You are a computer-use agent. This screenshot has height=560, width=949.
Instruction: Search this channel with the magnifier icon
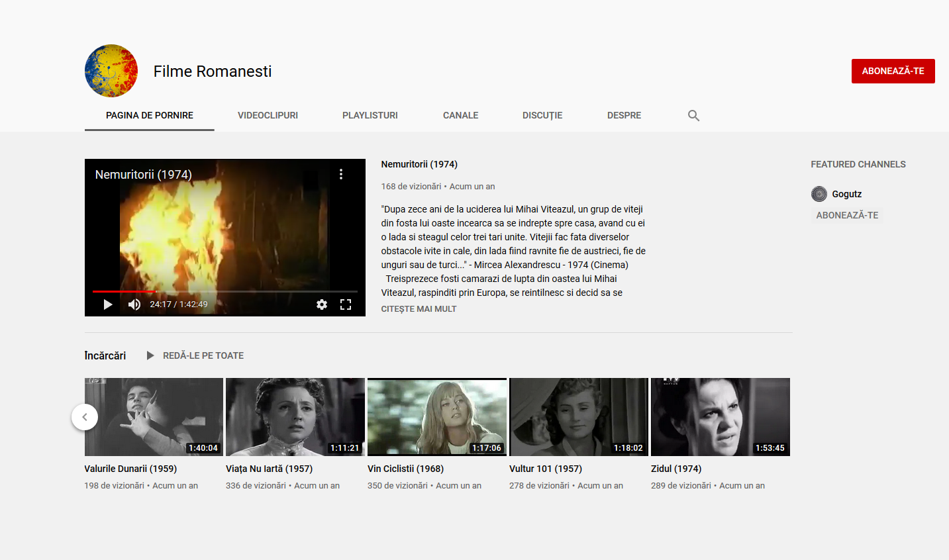693,115
